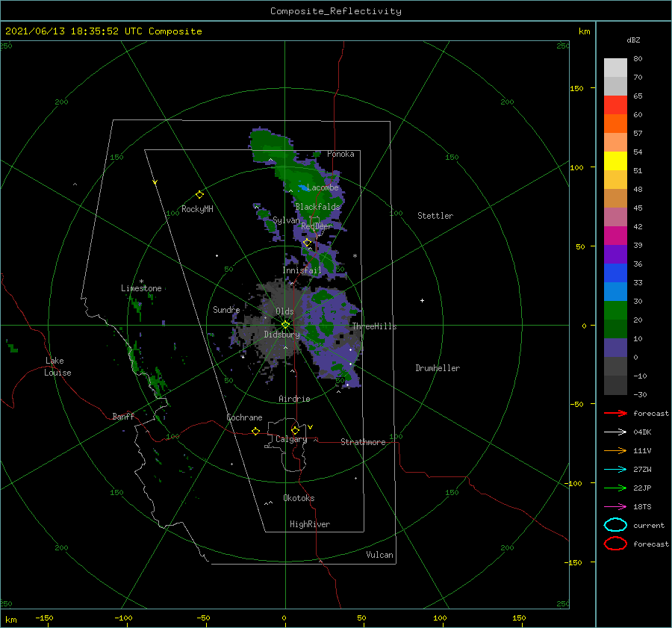Click the cyan current ellipse icon
672x628 pixels.
[x=615, y=525]
